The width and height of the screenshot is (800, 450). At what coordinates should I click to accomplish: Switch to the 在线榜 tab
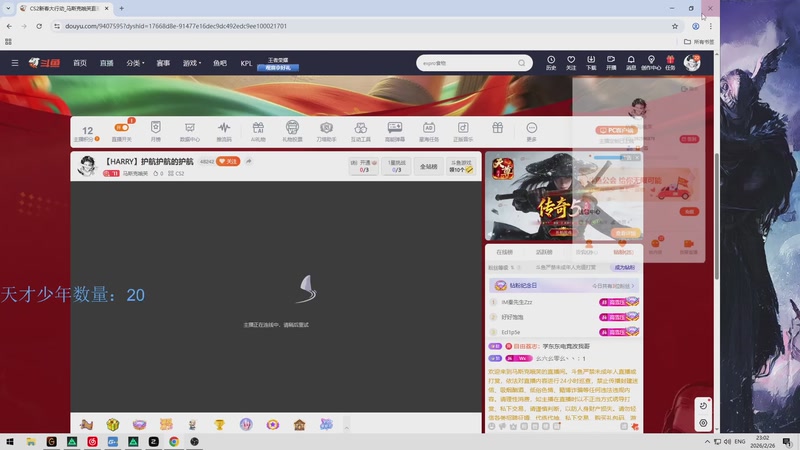tap(504, 252)
